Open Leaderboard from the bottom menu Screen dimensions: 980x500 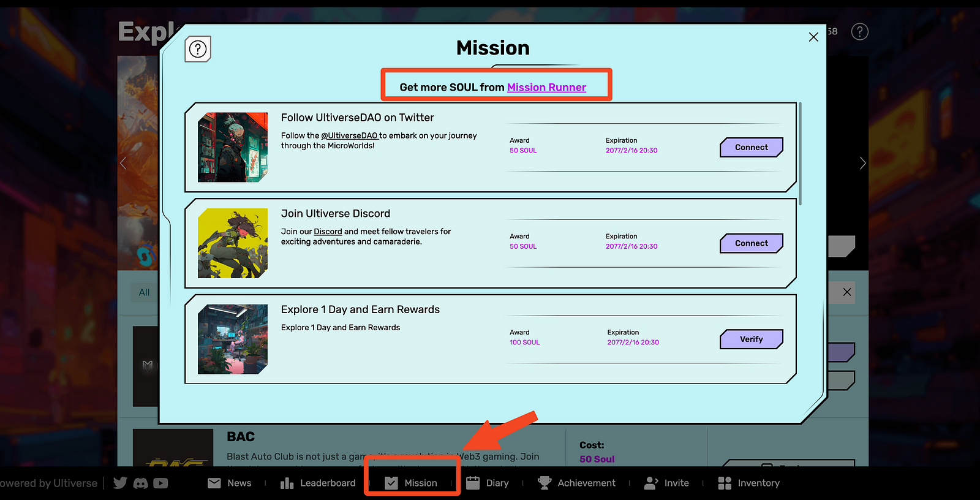click(318, 483)
